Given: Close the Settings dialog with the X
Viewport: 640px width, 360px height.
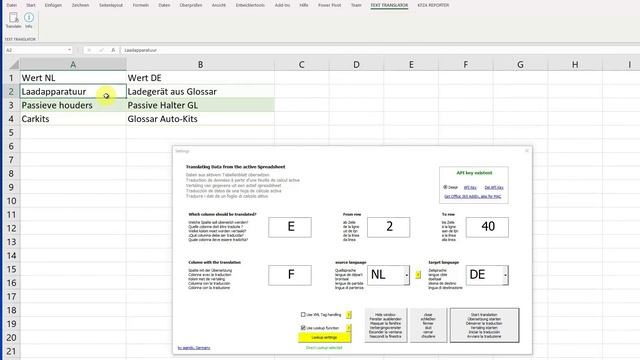Looking at the screenshot, I should [527, 151].
